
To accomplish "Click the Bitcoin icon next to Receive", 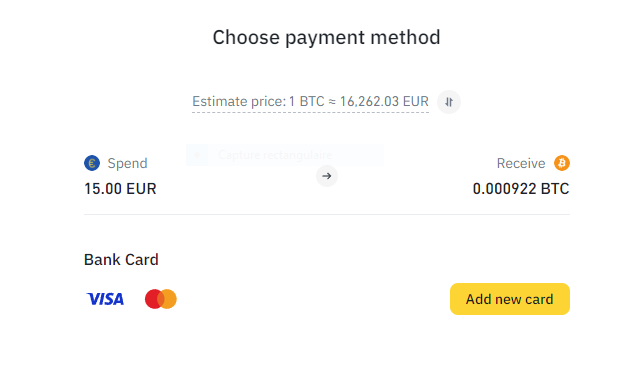I will pyautogui.click(x=562, y=163).
